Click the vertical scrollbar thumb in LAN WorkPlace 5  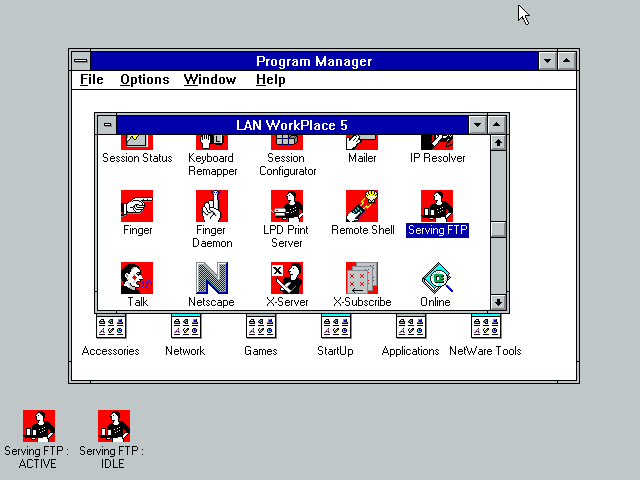498,229
